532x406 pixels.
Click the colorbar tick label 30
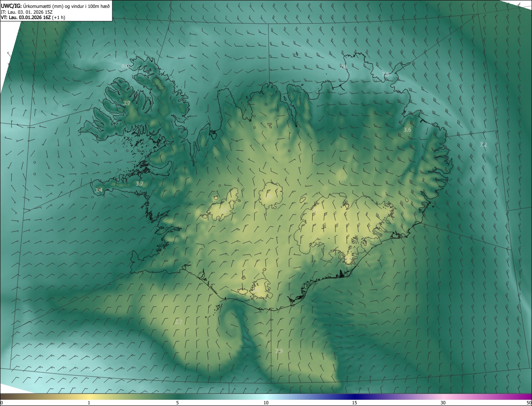pyautogui.click(x=443, y=403)
